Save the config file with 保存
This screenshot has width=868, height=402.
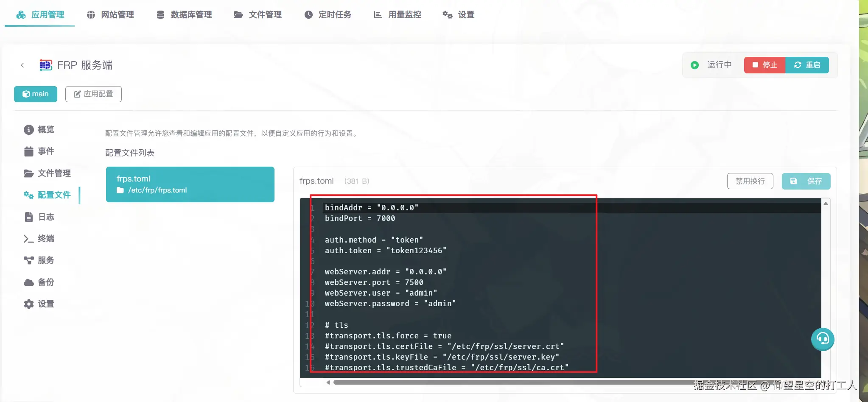point(806,181)
